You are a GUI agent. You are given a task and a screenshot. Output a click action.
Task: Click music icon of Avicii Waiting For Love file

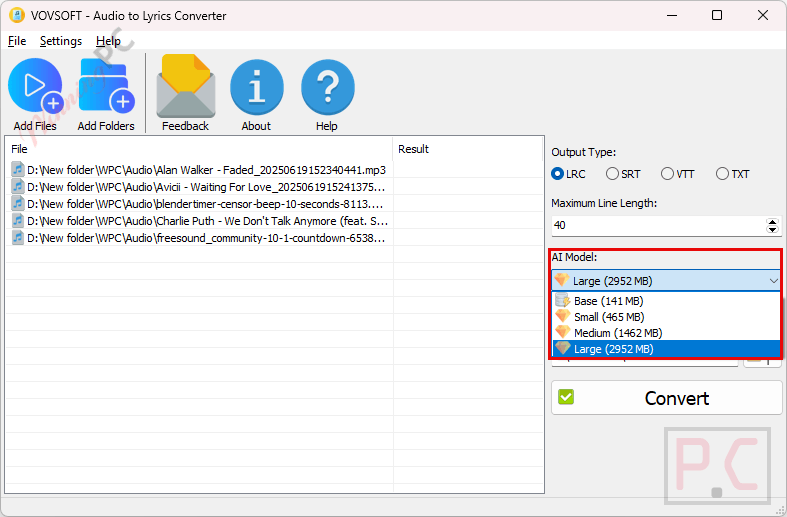point(18,187)
